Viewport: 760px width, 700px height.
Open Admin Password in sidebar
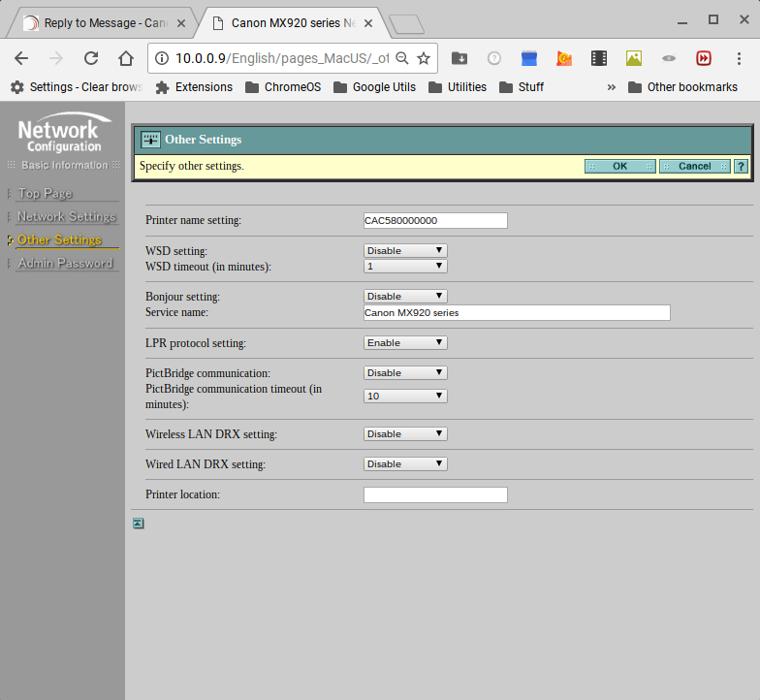(65, 264)
